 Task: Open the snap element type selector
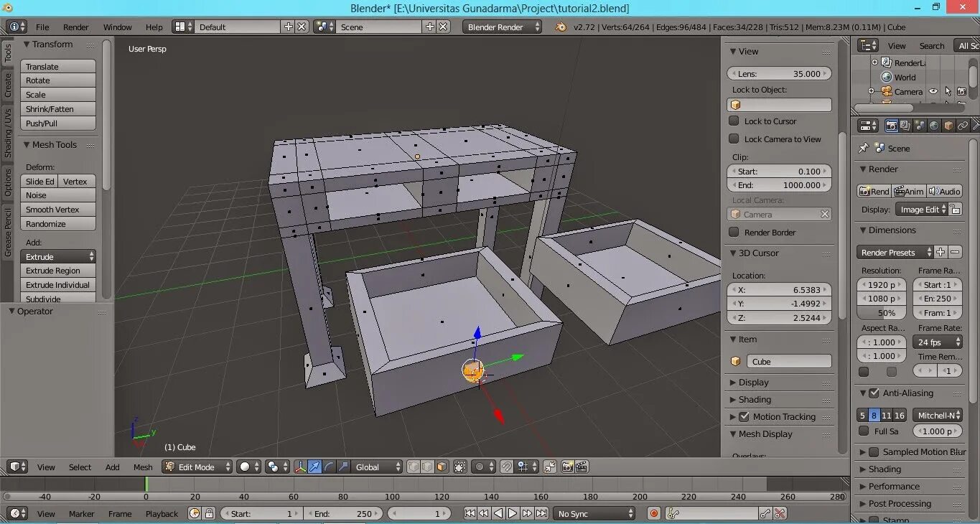(527, 467)
